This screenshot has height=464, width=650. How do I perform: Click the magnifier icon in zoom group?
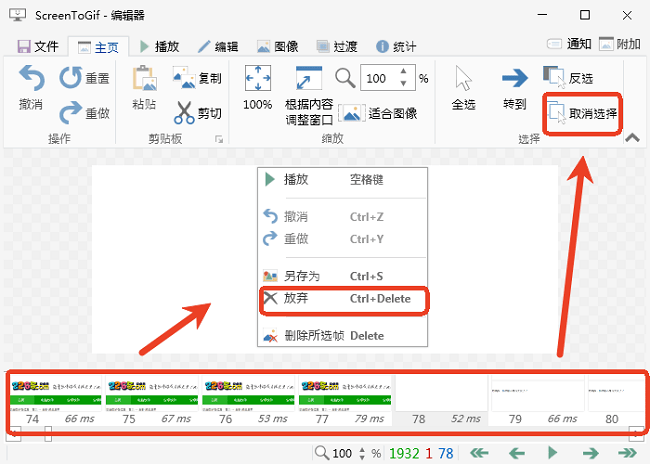coord(345,78)
